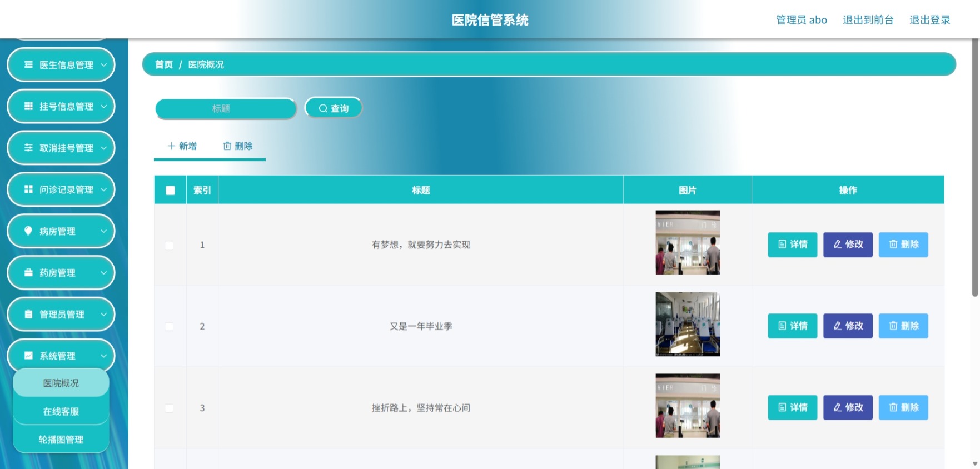Open the thumbnail image in row 3
Viewport: 980px width, 469px height.
tap(688, 406)
